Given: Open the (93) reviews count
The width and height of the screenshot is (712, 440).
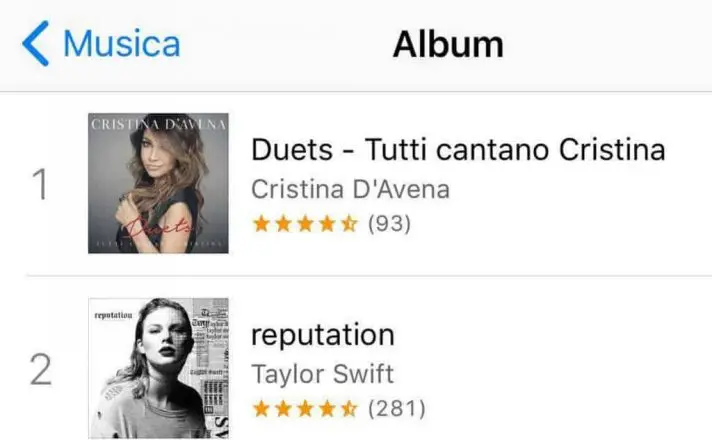Looking at the screenshot, I should coord(390,224).
